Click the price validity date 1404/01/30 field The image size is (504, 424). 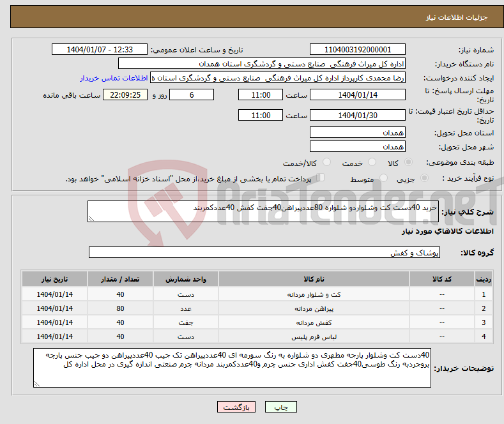click(x=358, y=115)
